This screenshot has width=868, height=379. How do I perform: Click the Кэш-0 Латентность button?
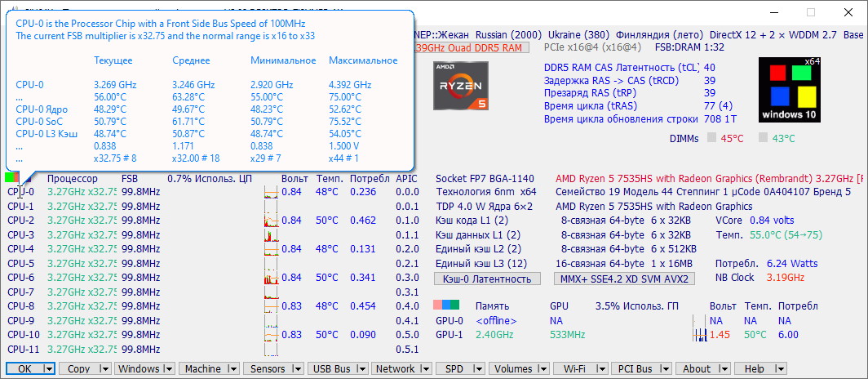click(487, 279)
